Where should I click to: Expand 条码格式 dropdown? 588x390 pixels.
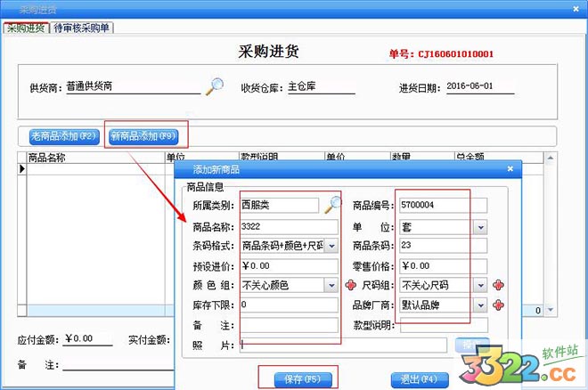click(x=331, y=246)
